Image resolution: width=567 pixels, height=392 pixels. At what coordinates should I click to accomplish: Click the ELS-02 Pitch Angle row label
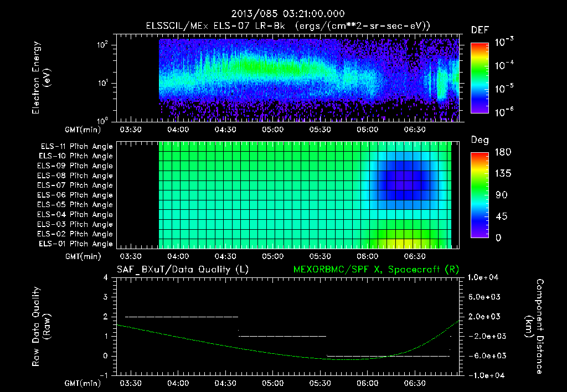[75, 234]
